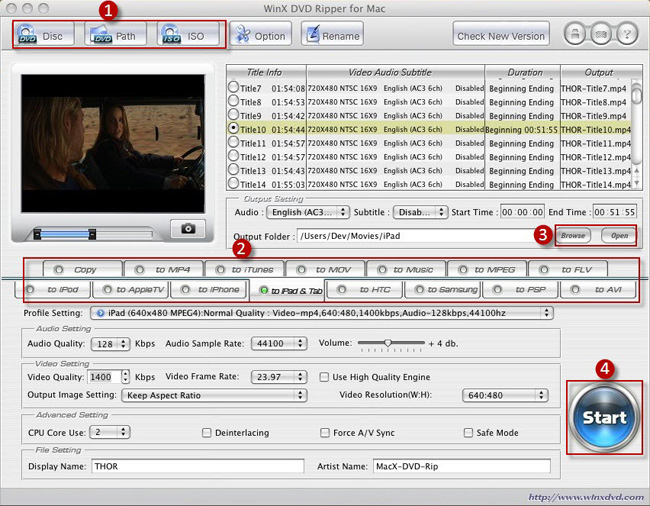Start the DVD ripping process

click(x=604, y=417)
